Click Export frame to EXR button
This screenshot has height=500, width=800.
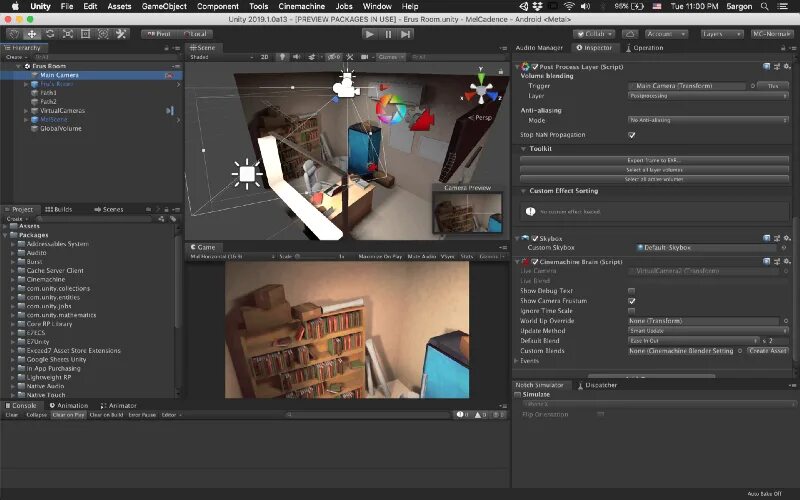[x=654, y=160]
